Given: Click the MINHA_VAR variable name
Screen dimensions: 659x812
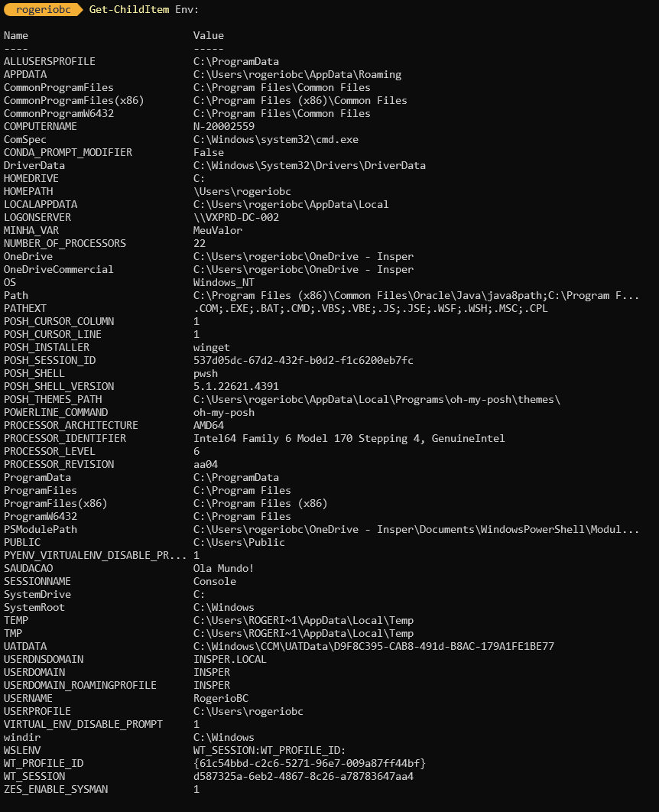Looking at the screenshot, I should click(x=31, y=230).
